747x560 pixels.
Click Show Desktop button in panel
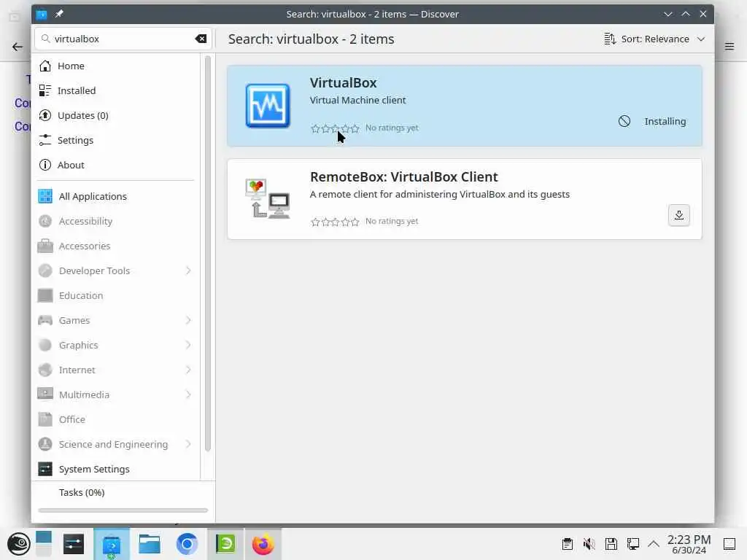(x=729, y=544)
